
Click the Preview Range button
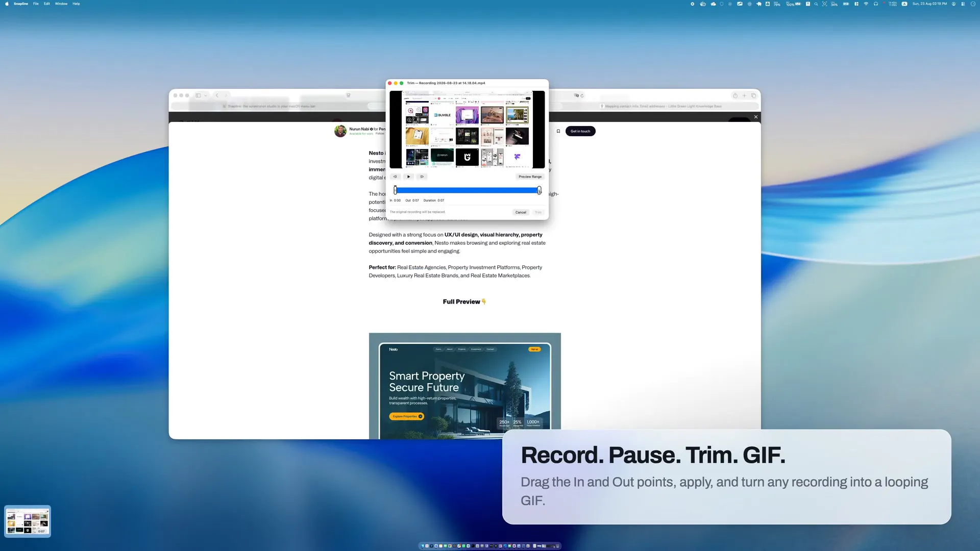pos(530,177)
